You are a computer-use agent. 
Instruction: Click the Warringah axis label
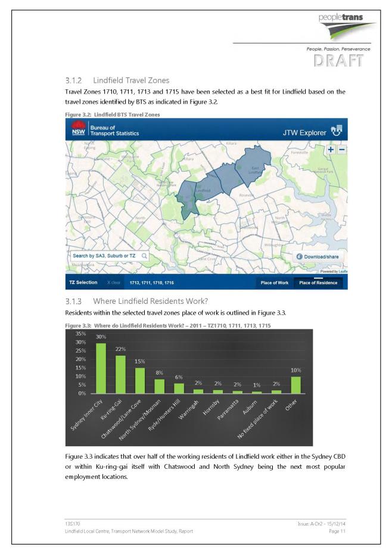[189, 410]
